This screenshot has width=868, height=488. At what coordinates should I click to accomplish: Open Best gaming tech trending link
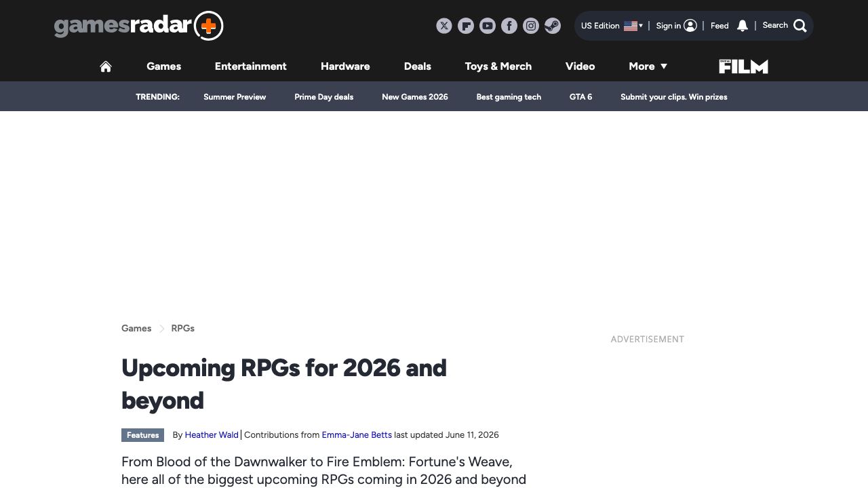point(509,97)
